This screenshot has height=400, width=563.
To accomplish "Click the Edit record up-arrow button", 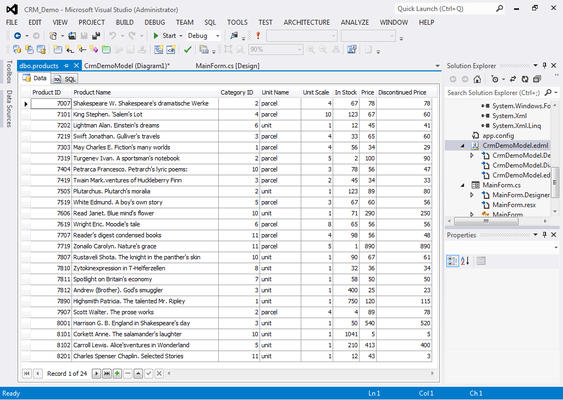I will pos(138,373).
